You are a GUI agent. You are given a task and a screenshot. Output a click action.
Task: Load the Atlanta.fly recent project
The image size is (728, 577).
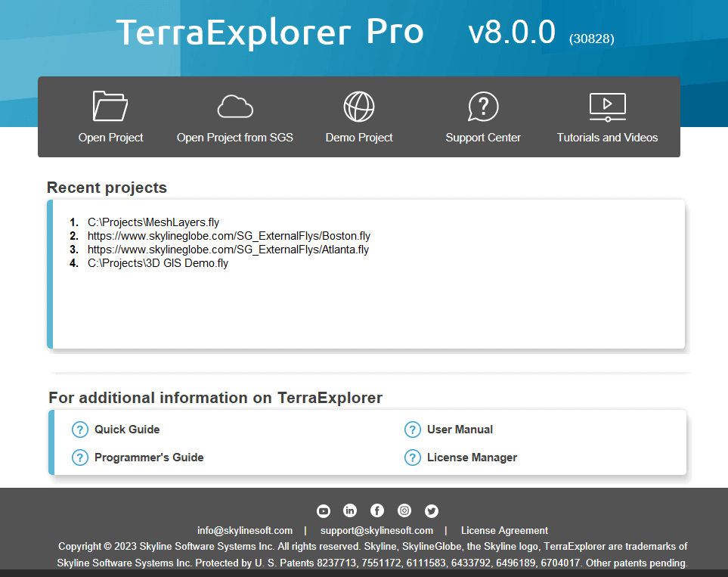pos(228,250)
